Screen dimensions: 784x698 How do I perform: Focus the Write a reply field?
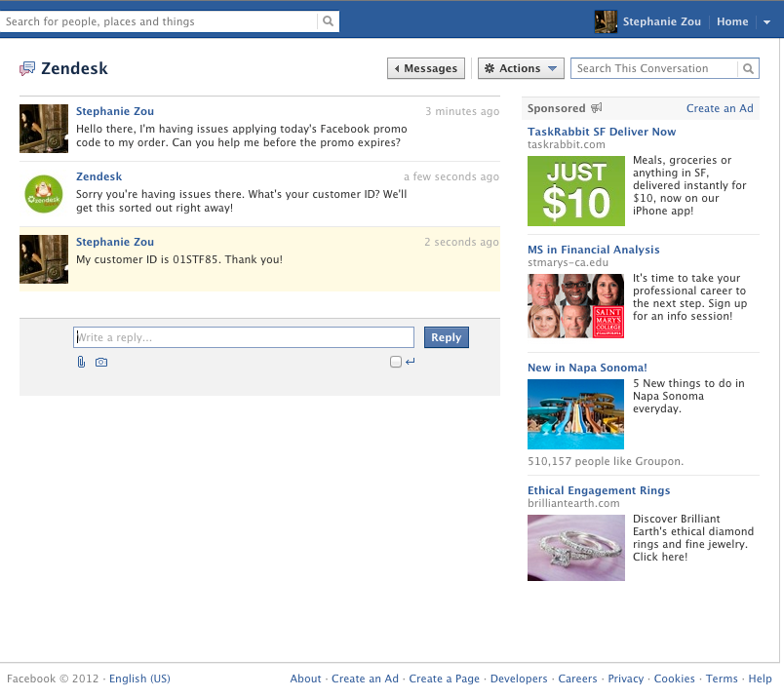(244, 337)
